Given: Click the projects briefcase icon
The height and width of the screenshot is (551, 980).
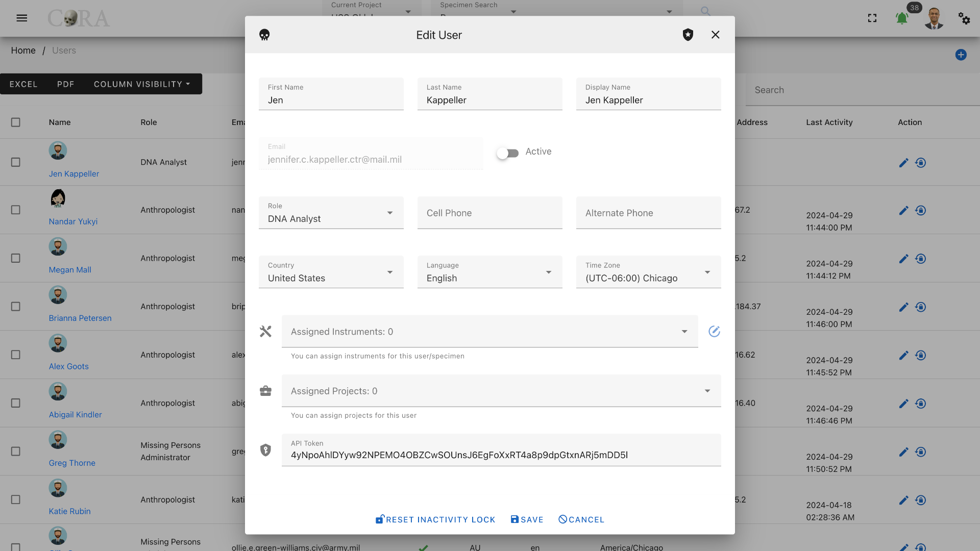Looking at the screenshot, I should click(x=265, y=391).
